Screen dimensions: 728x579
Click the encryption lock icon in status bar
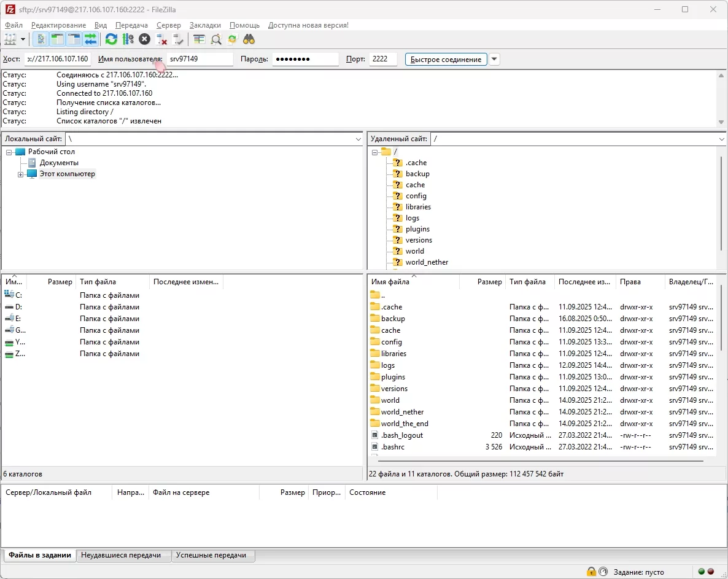click(x=592, y=571)
